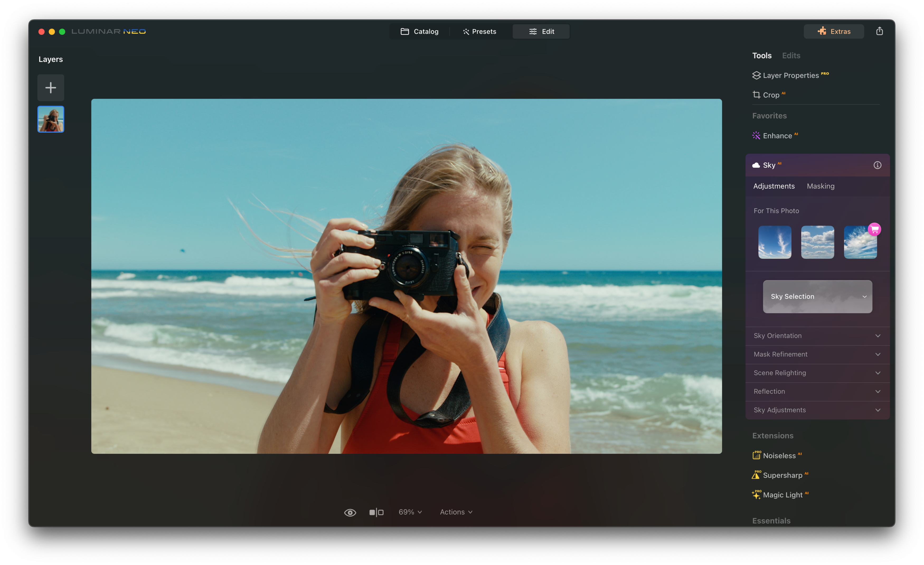The image size is (924, 565).
Task: Open the Extras button
Action: 834,31
